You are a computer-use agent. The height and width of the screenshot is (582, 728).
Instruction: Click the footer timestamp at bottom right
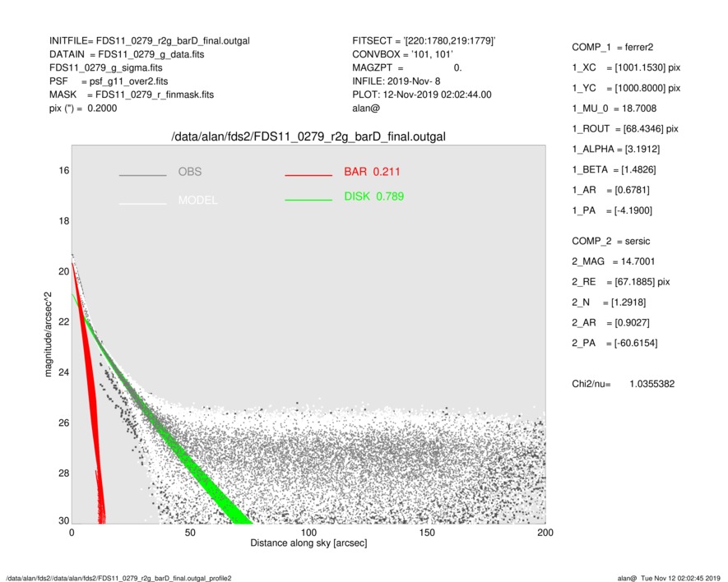pyautogui.click(x=669, y=578)
